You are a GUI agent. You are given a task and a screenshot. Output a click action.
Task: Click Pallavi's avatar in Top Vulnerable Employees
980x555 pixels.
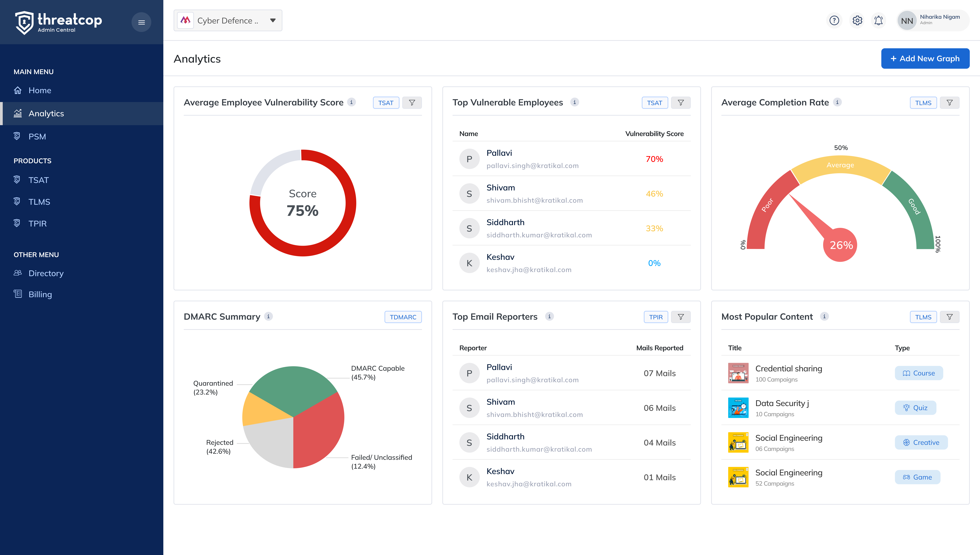[469, 159]
